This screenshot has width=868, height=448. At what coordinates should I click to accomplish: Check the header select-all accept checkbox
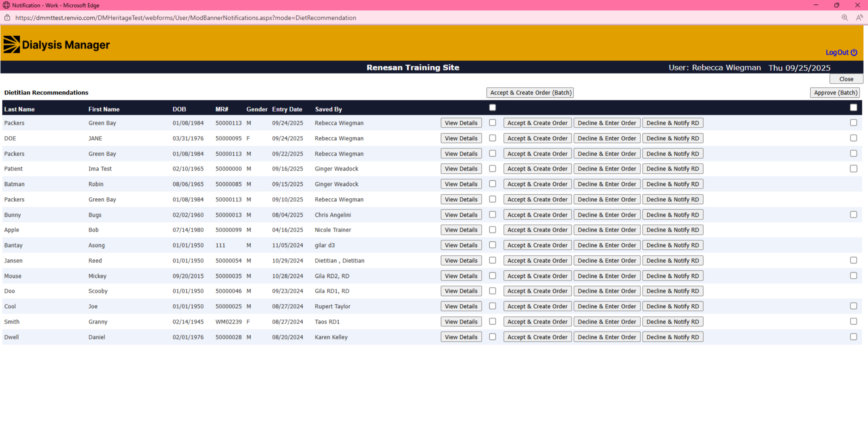click(492, 107)
